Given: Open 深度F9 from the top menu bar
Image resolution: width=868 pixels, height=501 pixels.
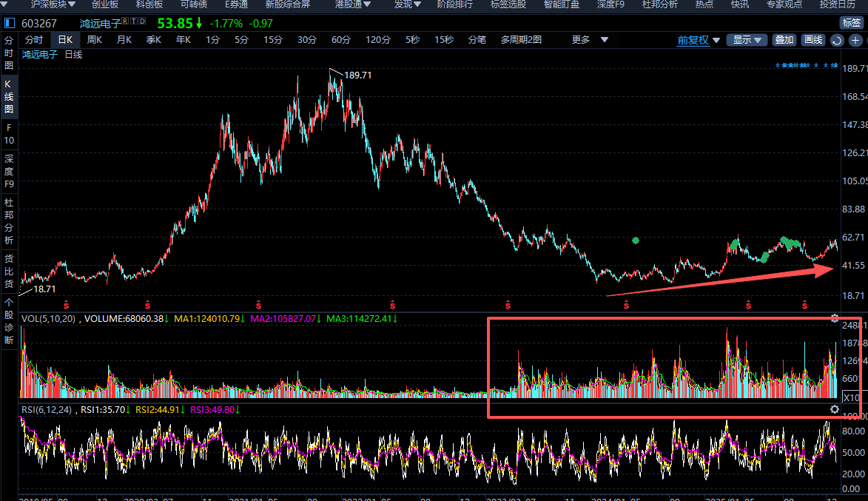Looking at the screenshot, I should pyautogui.click(x=610, y=4).
